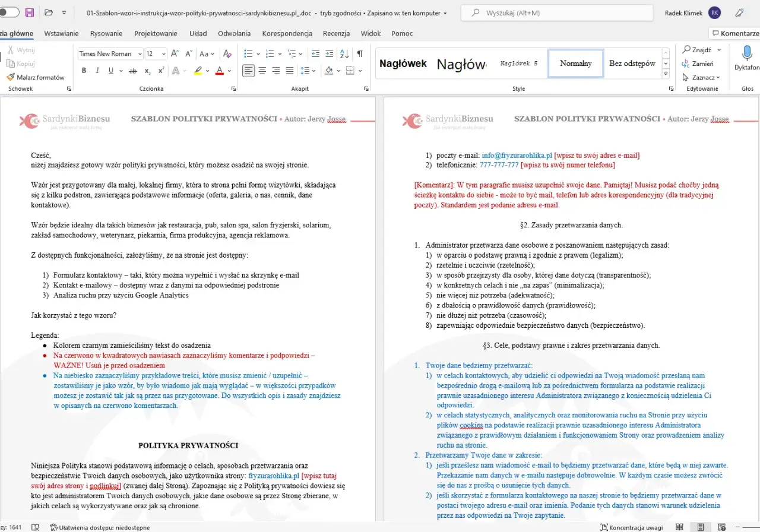This screenshot has width=760, height=532.
Task: Expand the font color arrow
Action: coord(229,71)
